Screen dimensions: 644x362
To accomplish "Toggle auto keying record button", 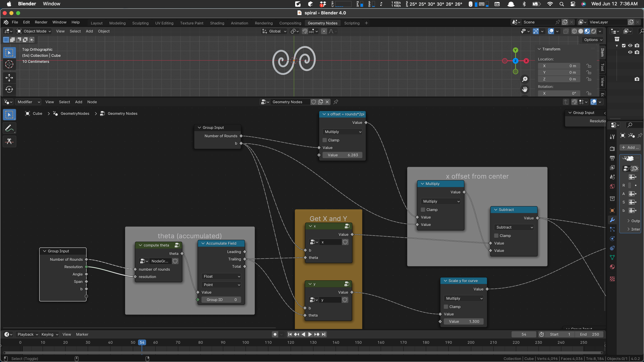I will tap(275, 334).
